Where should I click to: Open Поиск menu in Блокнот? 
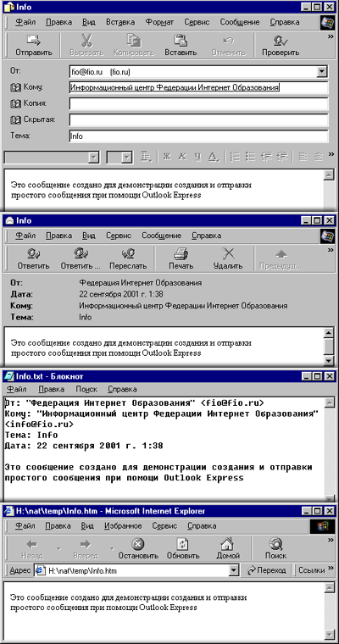pyautogui.click(x=86, y=389)
